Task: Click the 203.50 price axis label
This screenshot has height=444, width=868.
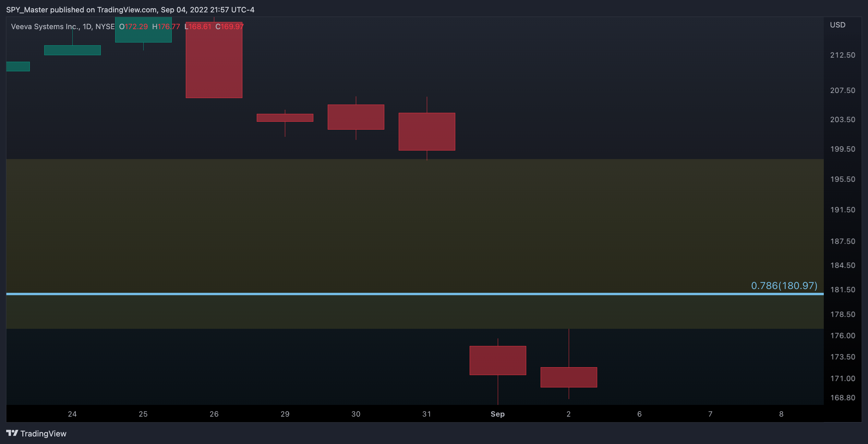Action: [x=843, y=120]
